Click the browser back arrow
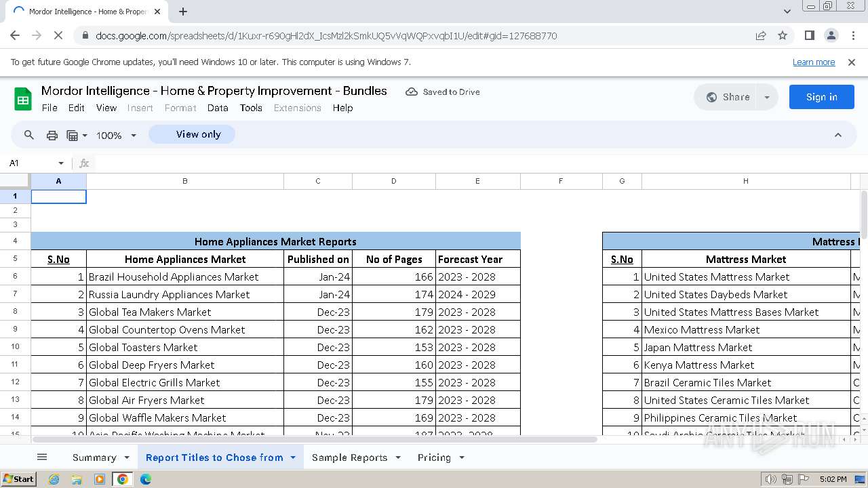This screenshot has width=868, height=488. 15,35
